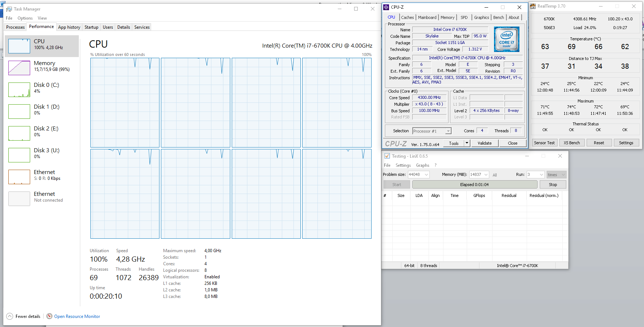Open the File menu in LinX
The image size is (644, 327).
(387, 165)
